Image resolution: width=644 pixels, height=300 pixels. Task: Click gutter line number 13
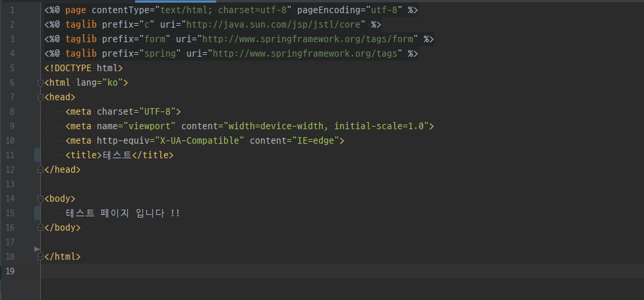click(10, 184)
